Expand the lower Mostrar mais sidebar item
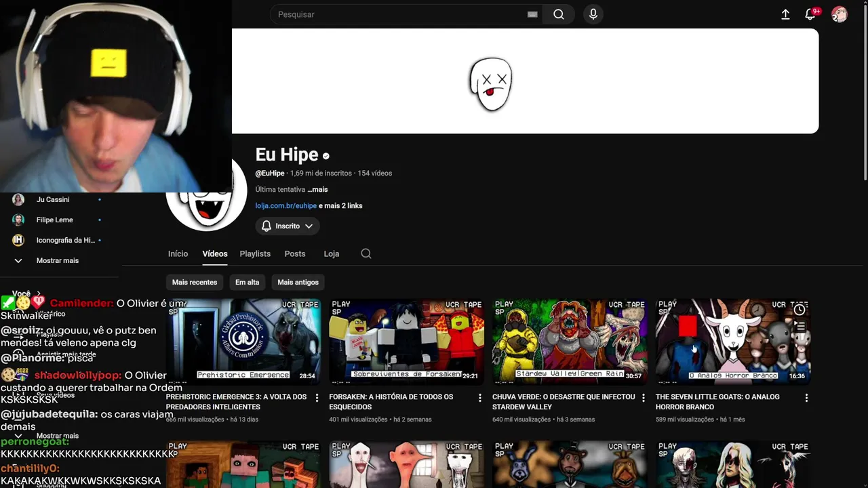Screen dimensions: 868x488 [58, 436]
